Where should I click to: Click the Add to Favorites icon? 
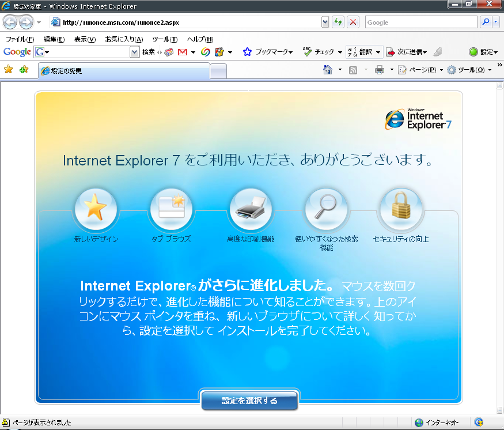24,70
